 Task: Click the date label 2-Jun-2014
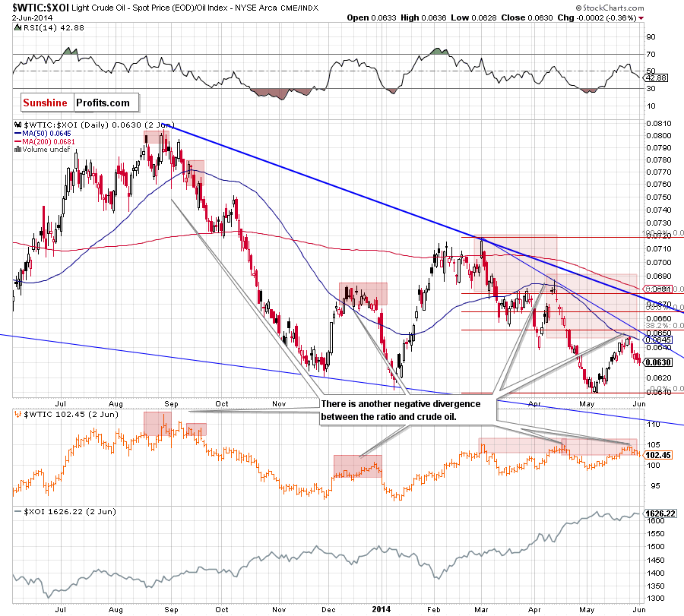coord(32,18)
